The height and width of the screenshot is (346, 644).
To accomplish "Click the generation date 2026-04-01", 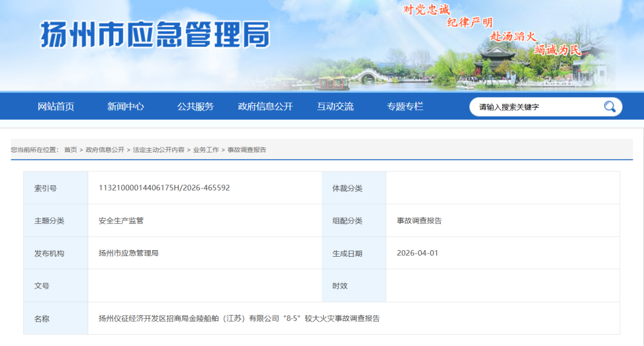I will (417, 253).
